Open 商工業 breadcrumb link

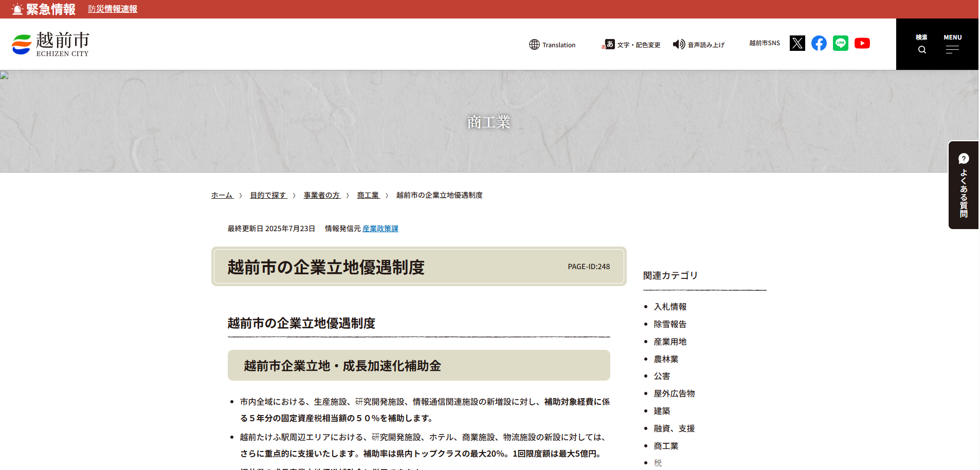[x=368, y=195]
